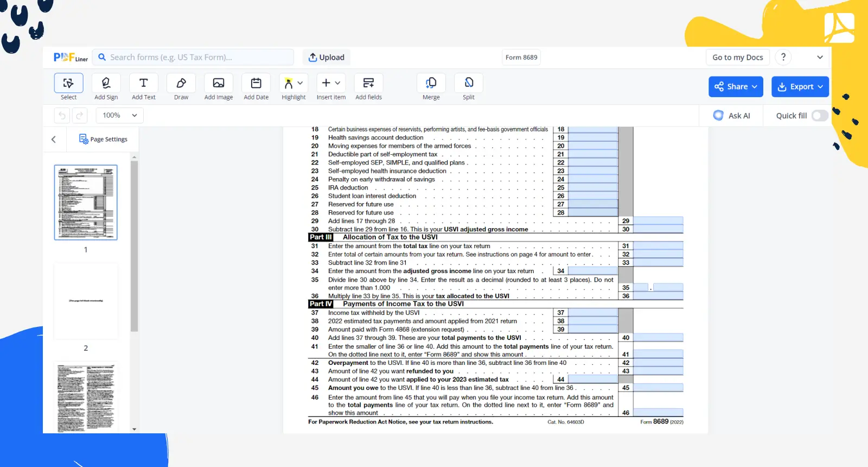Click the Split document icon

[x=469, y=84]
